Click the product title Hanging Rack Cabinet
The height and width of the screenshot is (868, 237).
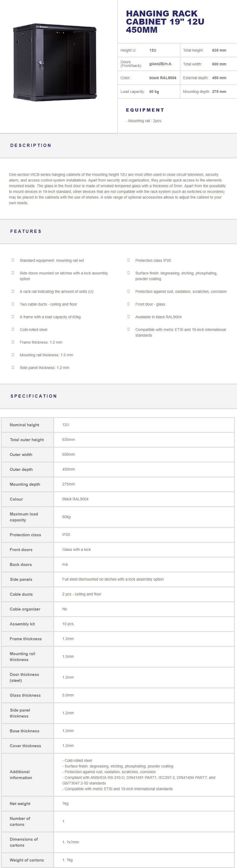(x=165, y=22)
